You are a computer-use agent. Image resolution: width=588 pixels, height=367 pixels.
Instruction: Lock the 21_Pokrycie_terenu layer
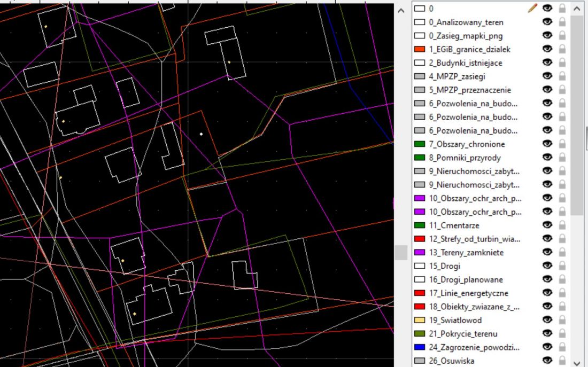[x=562, y=334]
